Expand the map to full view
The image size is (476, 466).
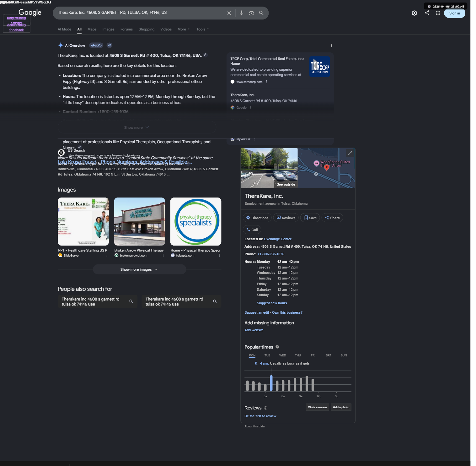(x=350, y=153)
